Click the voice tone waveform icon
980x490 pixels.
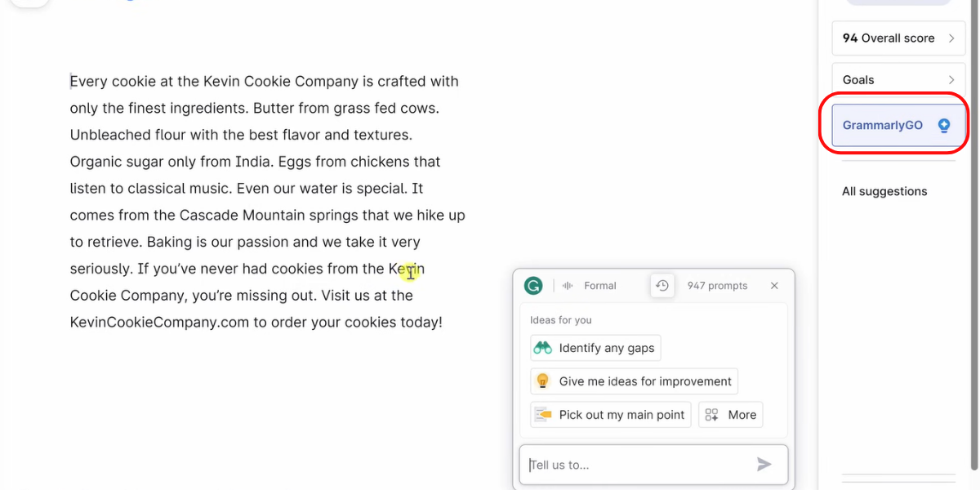[568, 286]
